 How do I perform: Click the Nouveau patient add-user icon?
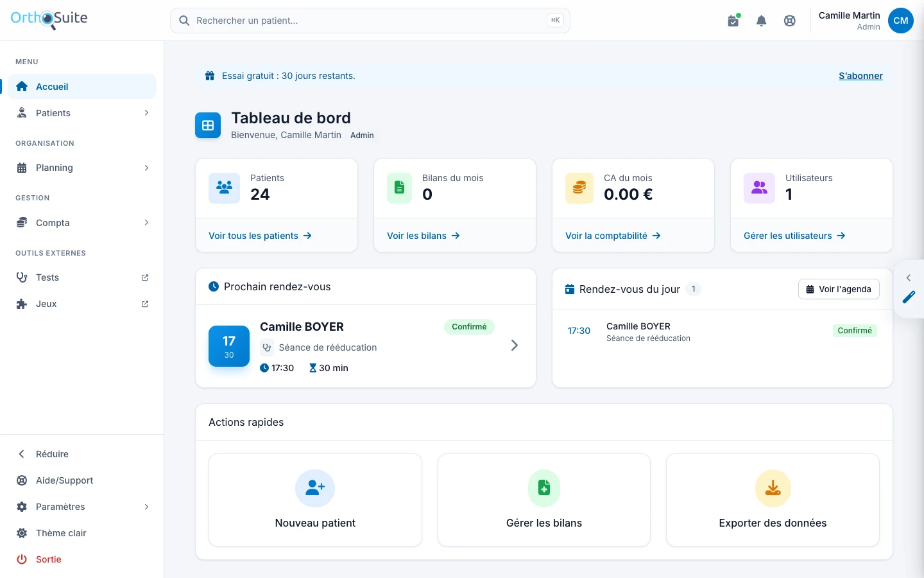tap(315, 488)
